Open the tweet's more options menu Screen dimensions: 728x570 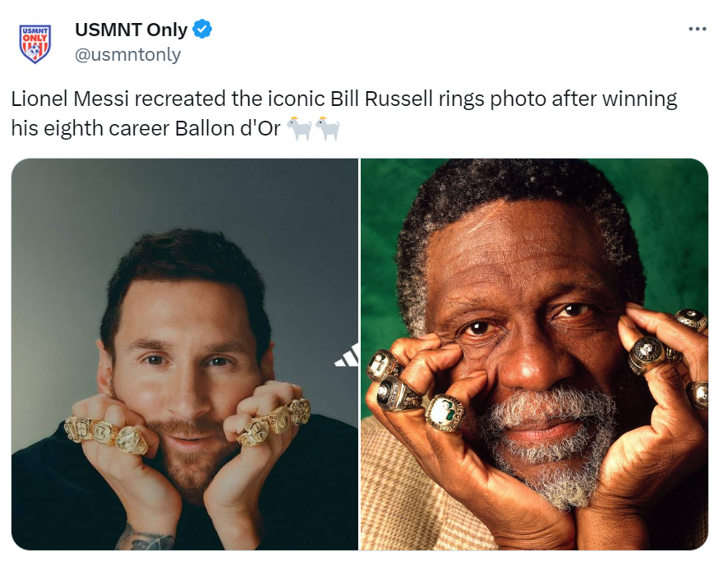click(x=697, y=30)
